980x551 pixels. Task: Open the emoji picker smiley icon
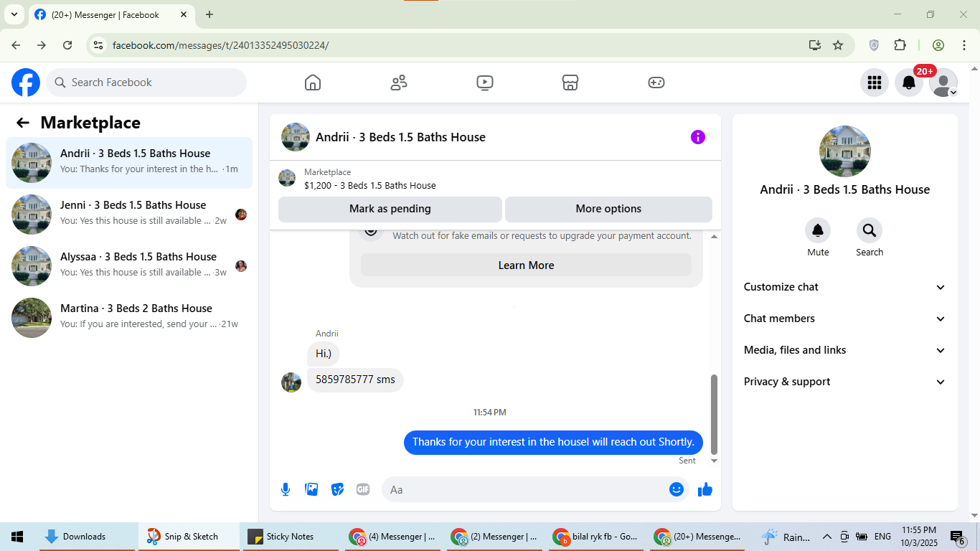677,489
